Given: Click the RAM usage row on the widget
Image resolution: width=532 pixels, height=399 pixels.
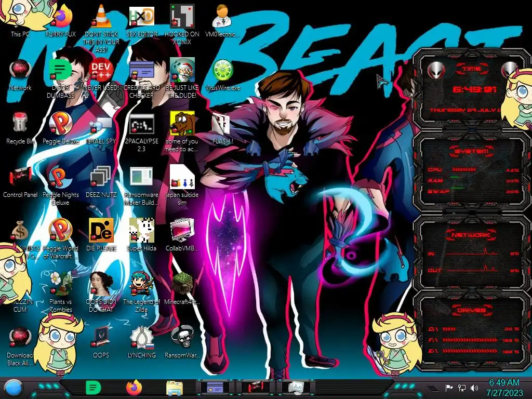Looking at the screenshot, I should coord(473,180).
